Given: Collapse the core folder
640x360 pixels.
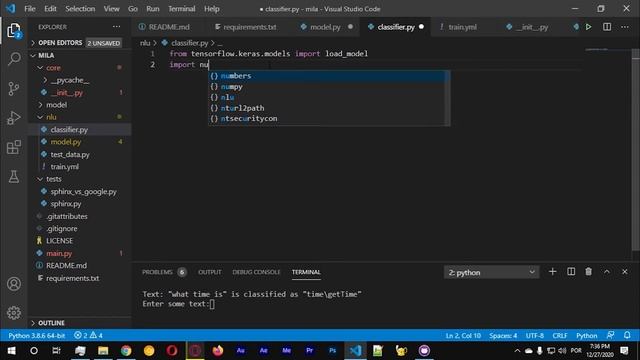Looking at the screenshot, I should click(x=80, y=68).
